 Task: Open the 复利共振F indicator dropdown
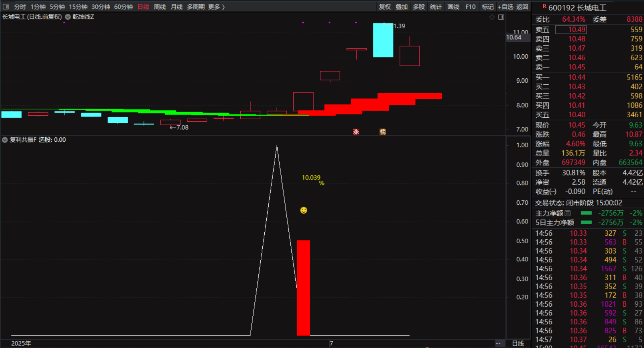coord(5,140)
